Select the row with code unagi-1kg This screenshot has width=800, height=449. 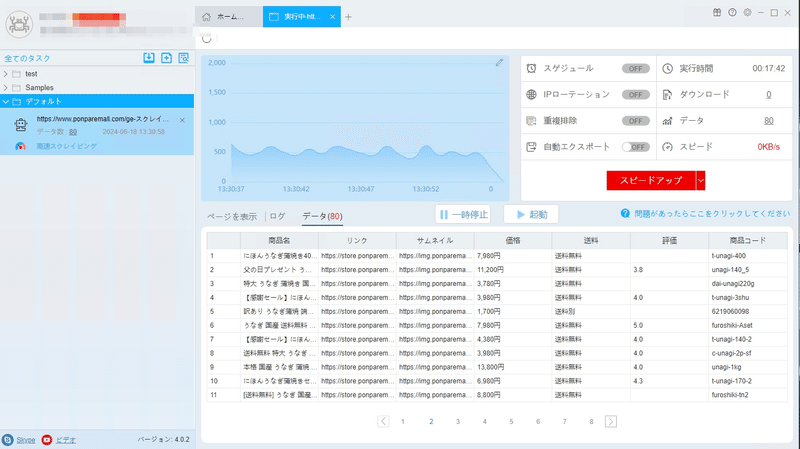(x=497, y=367)
